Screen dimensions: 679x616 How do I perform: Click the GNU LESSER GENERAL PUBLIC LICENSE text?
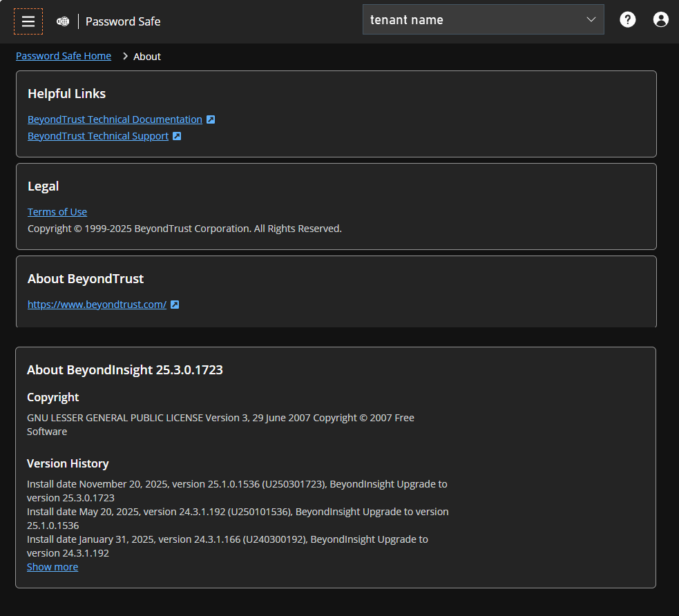pos(220,425)
